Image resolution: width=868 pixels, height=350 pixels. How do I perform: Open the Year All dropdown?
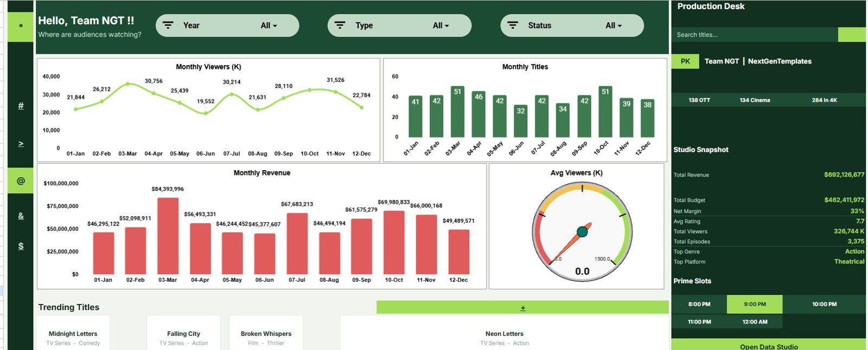click(x=269, y=25)
